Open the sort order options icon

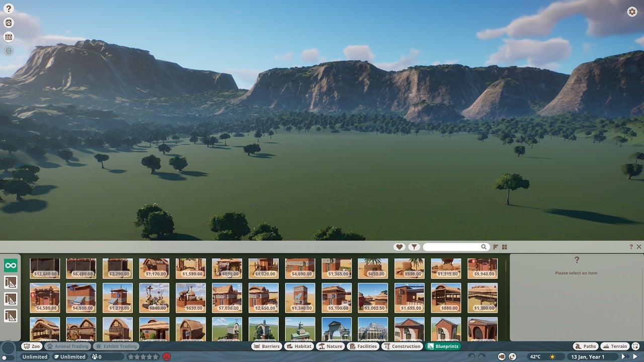tap(496, 247)
